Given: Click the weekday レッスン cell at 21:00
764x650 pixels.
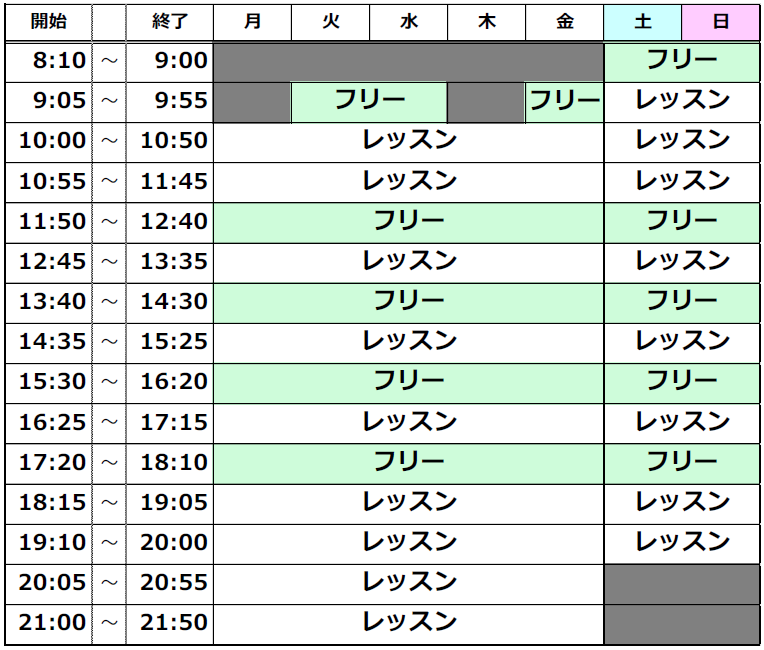Looking at the screenshot, I should pos(409,624).
